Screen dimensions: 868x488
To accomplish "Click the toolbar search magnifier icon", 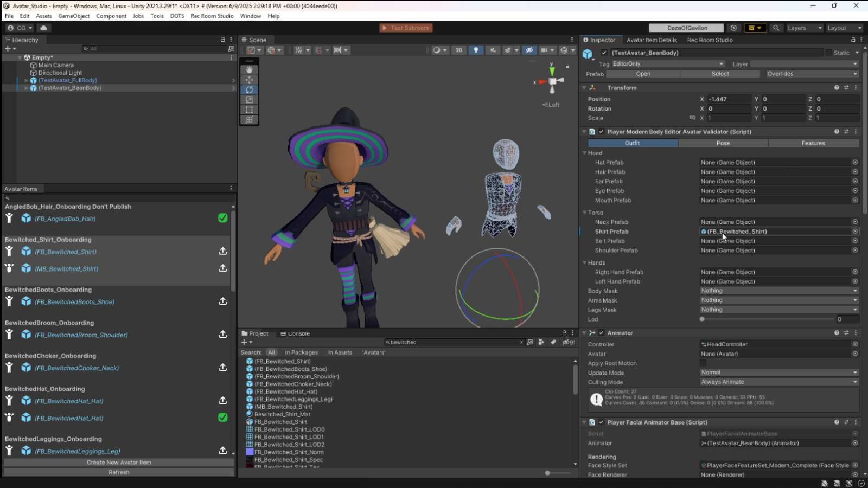I will click(x=776, y=28).
